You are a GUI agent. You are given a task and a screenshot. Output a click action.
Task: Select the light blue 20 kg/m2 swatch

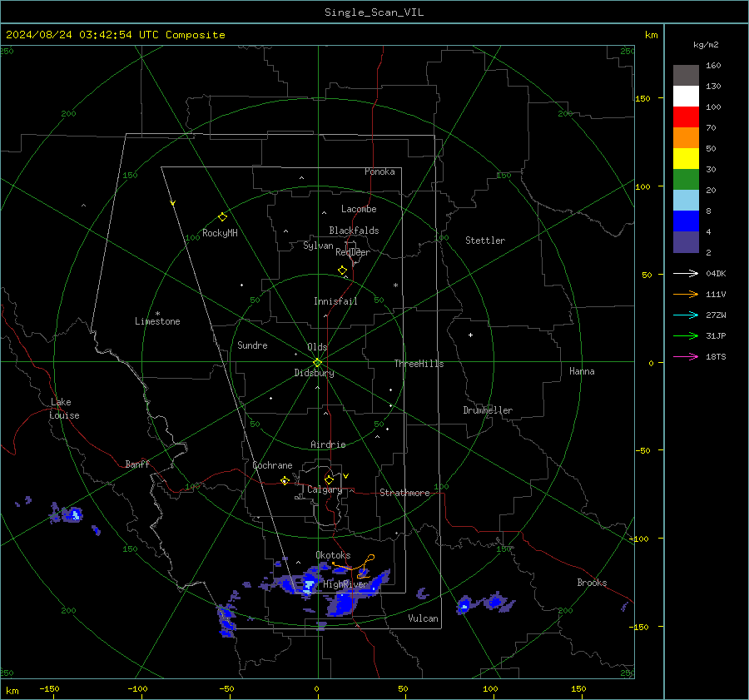686,201
